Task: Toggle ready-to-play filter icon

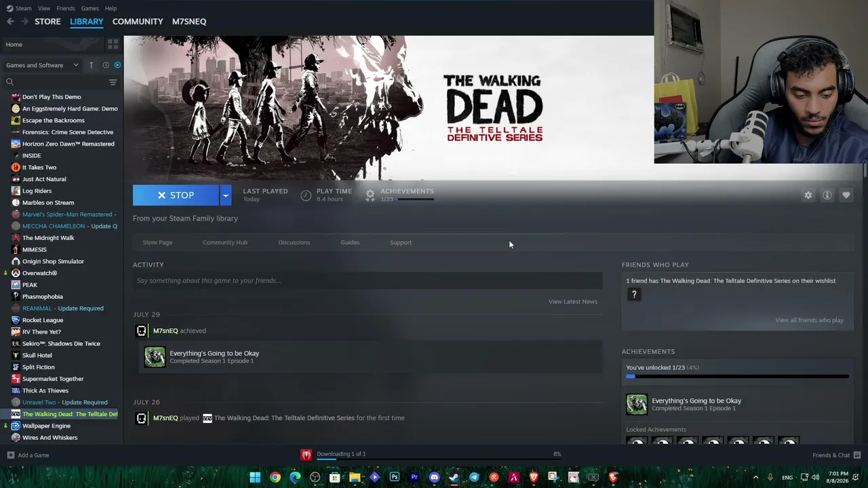Action: tap(117, 65)
